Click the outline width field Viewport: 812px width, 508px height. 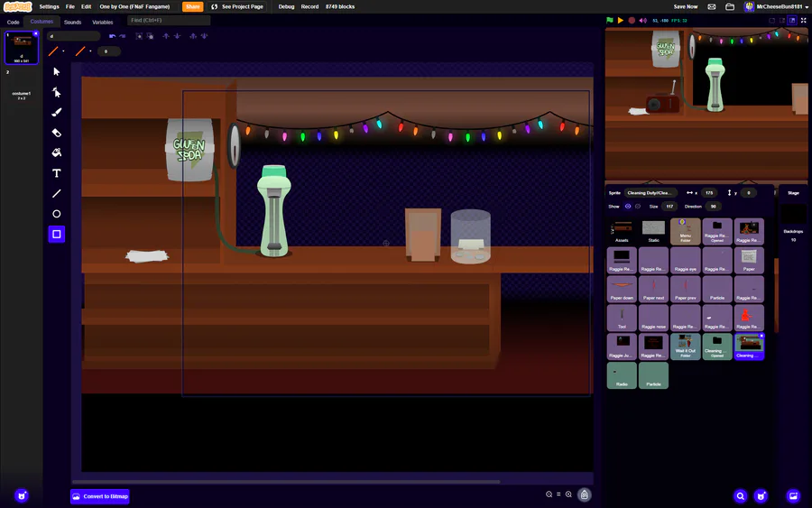109,51
